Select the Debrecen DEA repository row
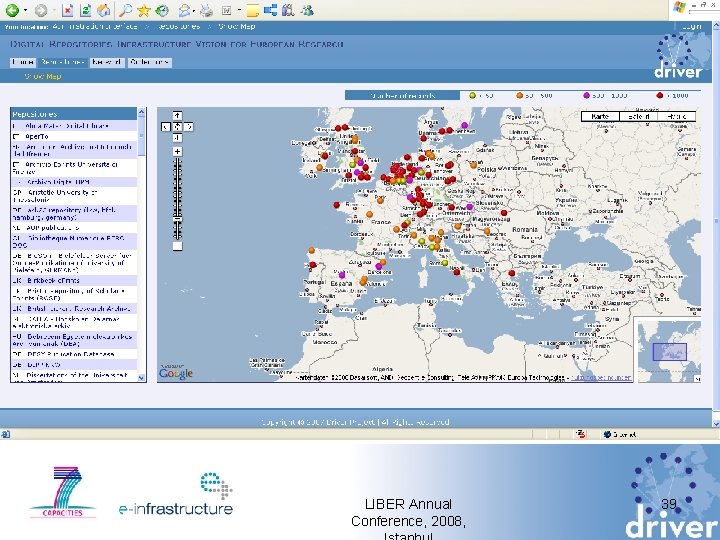This screenshot has width=720, height=540. click(x=74, y=340)
